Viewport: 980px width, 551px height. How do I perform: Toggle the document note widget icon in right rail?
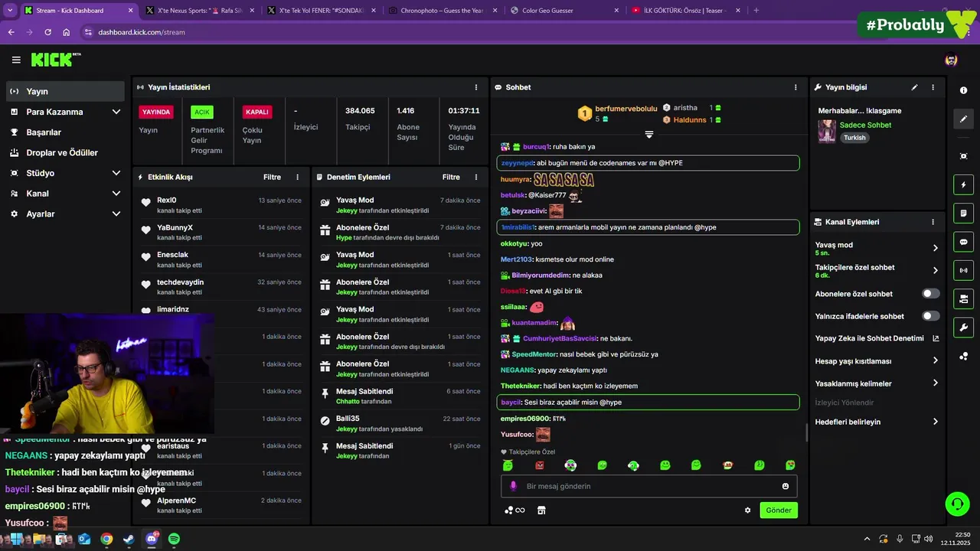963,213
